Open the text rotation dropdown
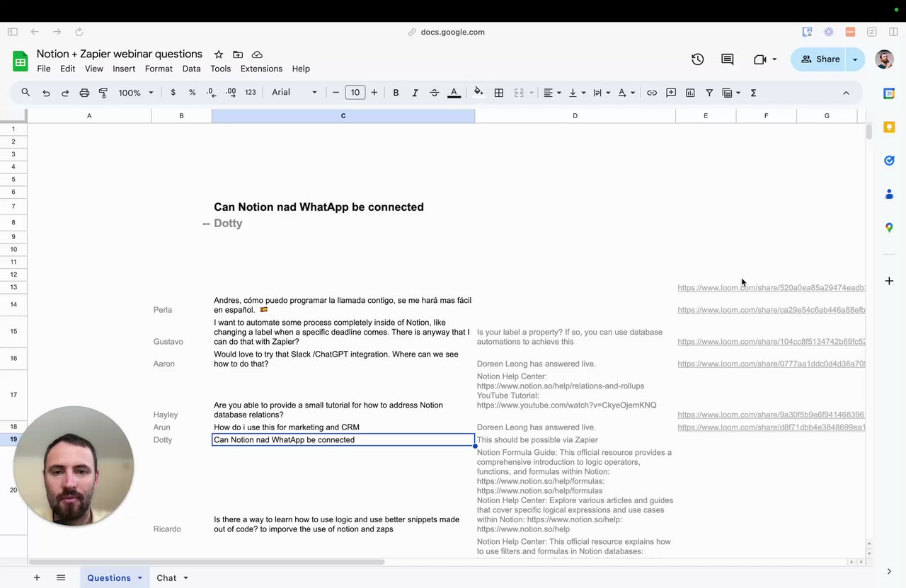Screen dimensions: 906x588 click(x=626, y=93)
